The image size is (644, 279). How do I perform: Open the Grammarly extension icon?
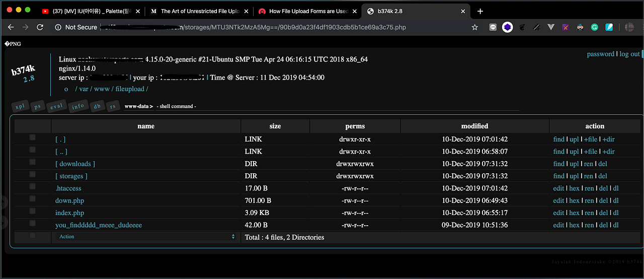(x=594, y=27)
